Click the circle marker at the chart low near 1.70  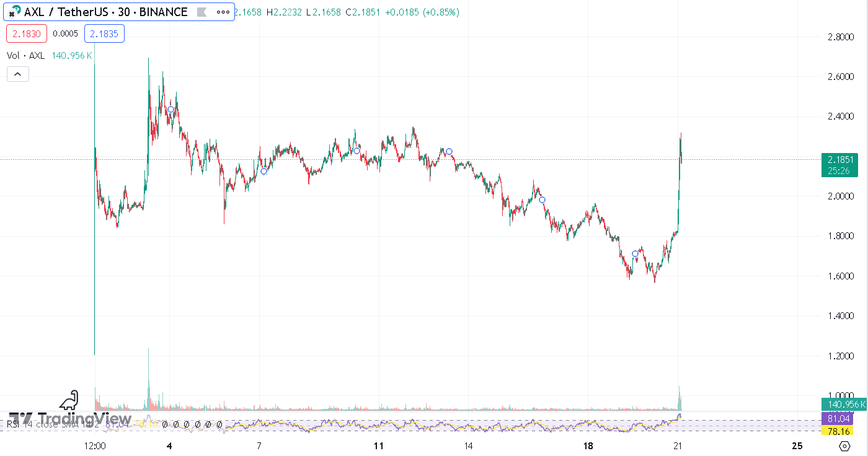pyautogui.click(x=635, y=254)
